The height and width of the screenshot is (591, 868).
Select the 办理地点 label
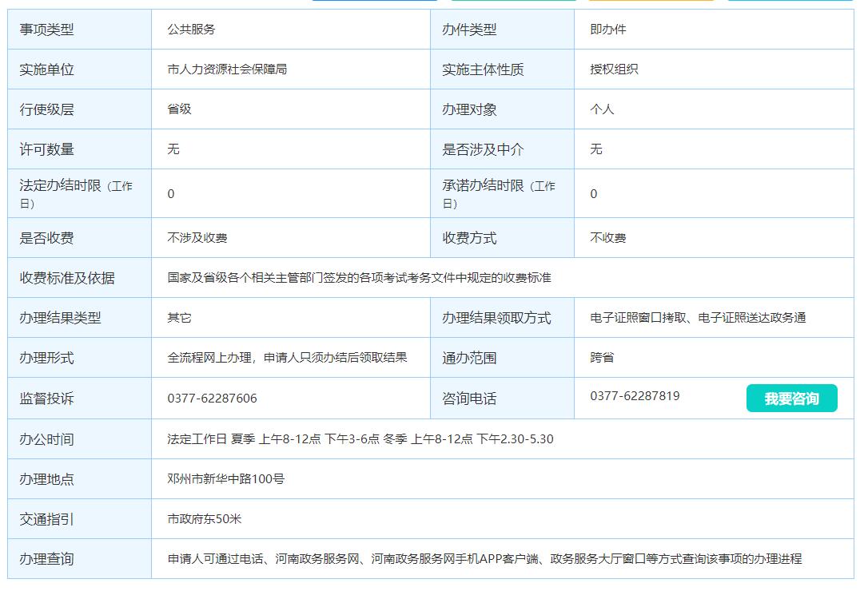point(47,479)
